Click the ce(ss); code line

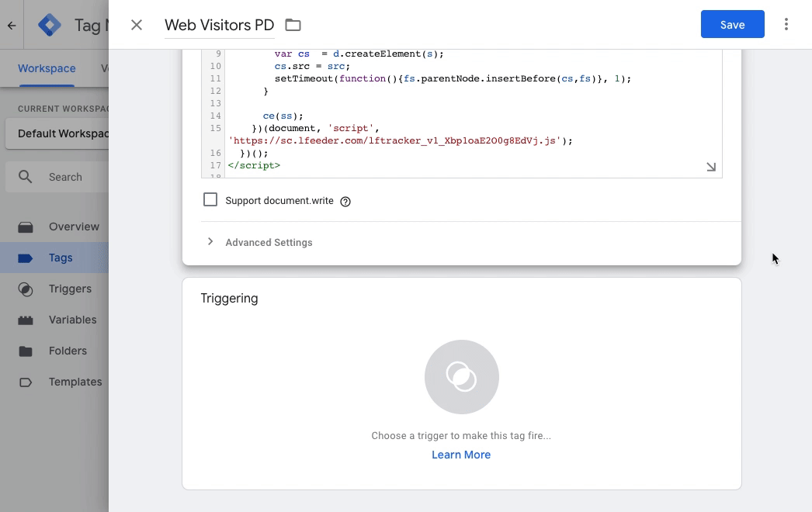coord(283,116)
